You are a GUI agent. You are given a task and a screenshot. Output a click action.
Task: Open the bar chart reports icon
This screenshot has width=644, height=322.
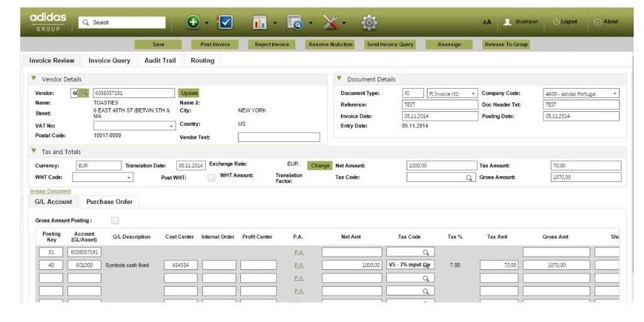(260, 22)
